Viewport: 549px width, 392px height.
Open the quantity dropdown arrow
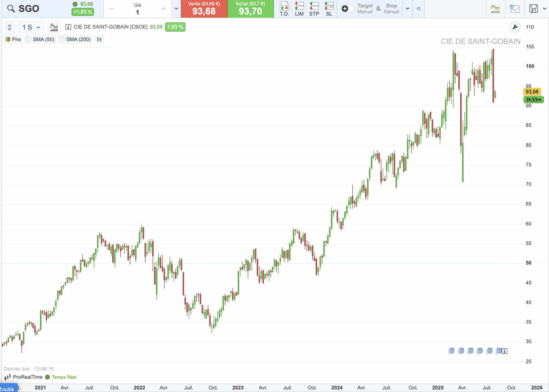(x=176, y=9)
